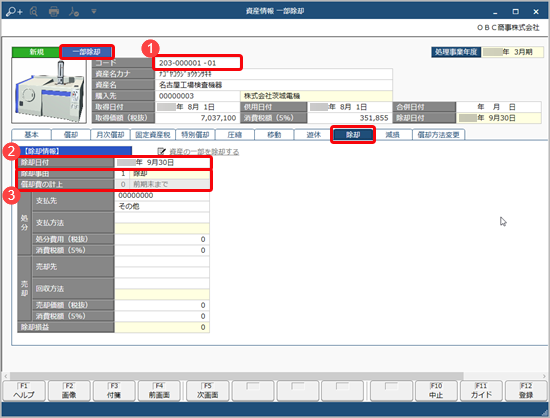Click the 支払先 code field 00000000
The image size is (550, 418).
click(162, 196)
